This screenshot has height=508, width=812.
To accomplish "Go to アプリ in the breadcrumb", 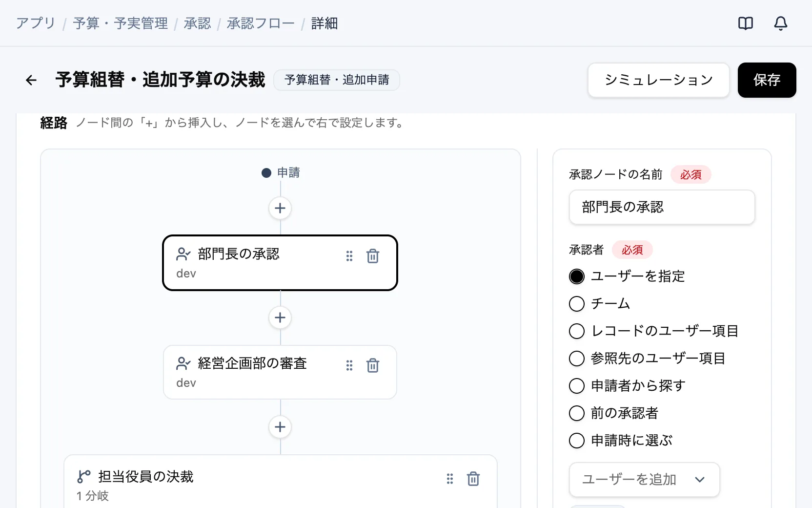I will click(36, 23).
